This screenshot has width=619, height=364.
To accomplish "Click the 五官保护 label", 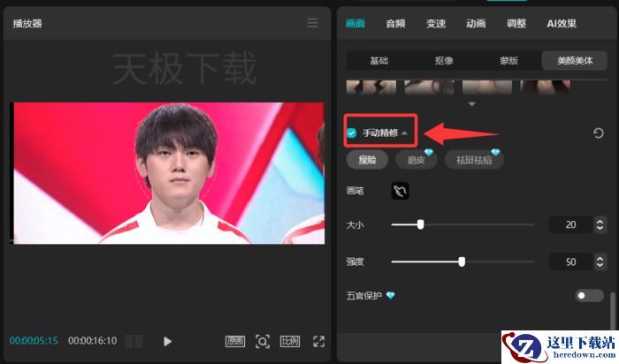I will click(364, 295).
